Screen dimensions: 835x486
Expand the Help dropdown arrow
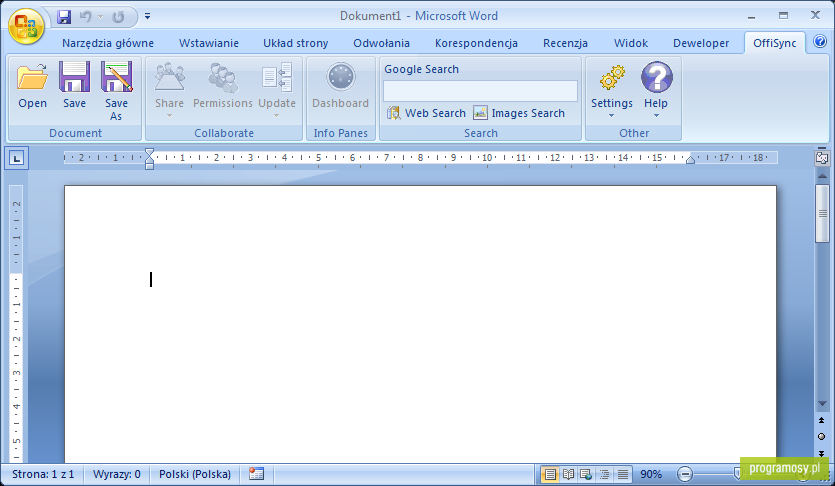pos(656,116)
